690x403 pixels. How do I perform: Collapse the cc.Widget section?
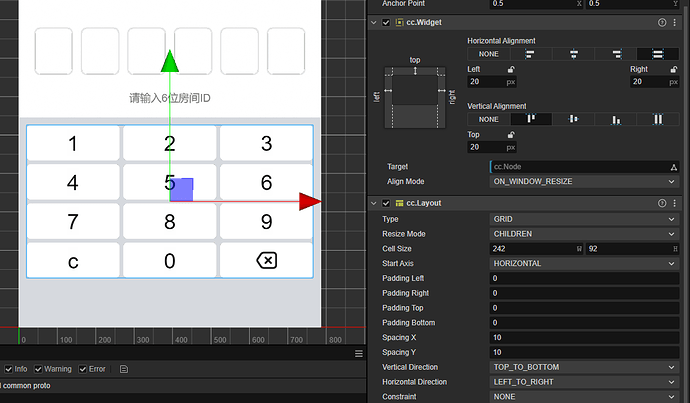tap(374, 22)
